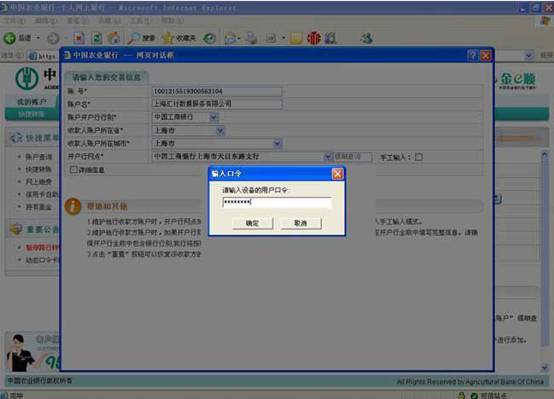
Task: Open the Back button history arrow
Action: pos(38,38)
